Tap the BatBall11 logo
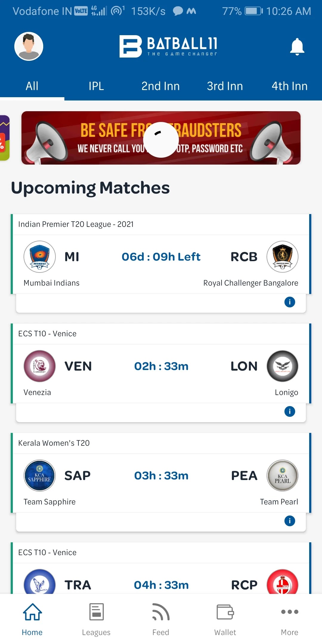 pyautogui.click(x=168, y=46)
